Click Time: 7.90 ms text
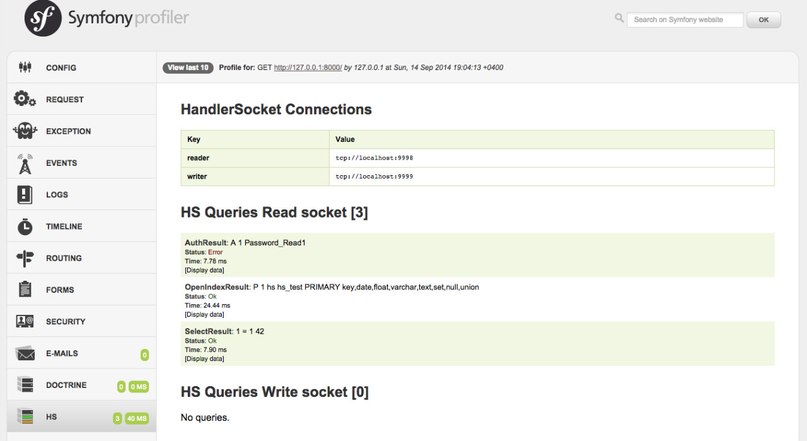Viewport: 807px width, 441px height. (206, 349)
